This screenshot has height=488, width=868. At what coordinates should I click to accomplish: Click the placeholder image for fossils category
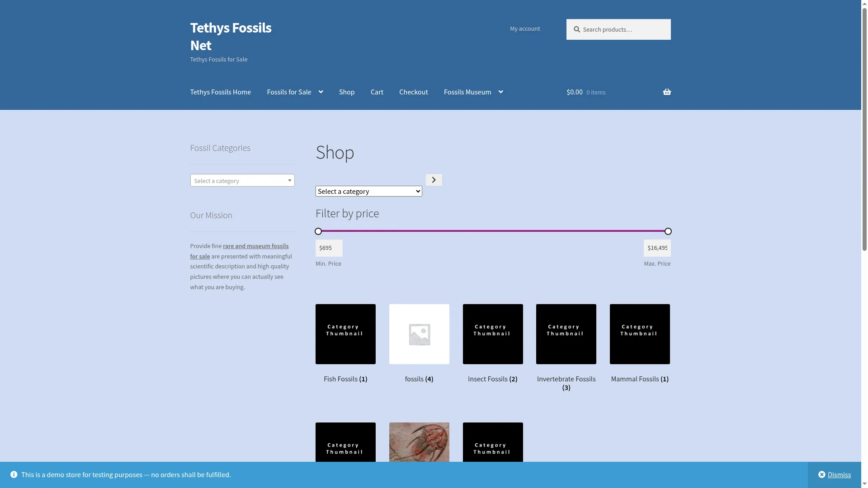419,334
